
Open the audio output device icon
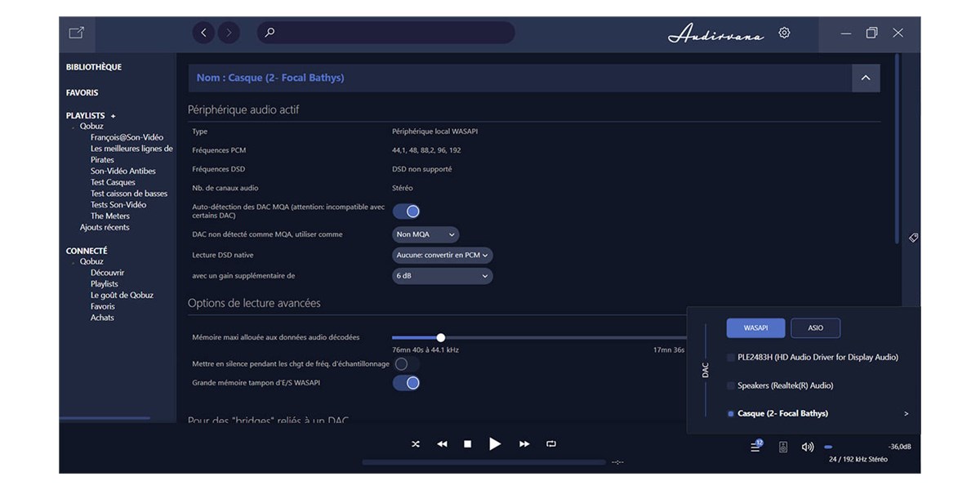(x=783, y=447)
